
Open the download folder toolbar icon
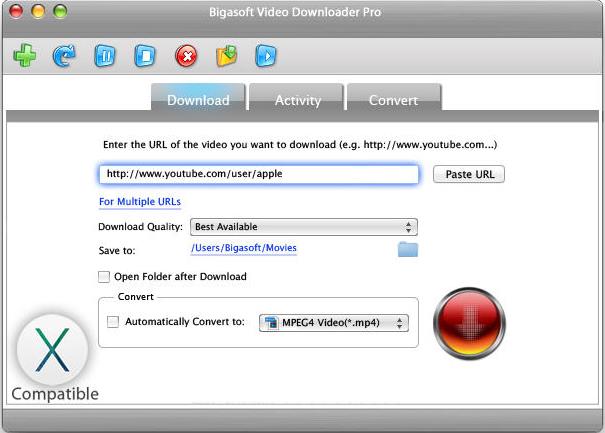click(226, 56)
